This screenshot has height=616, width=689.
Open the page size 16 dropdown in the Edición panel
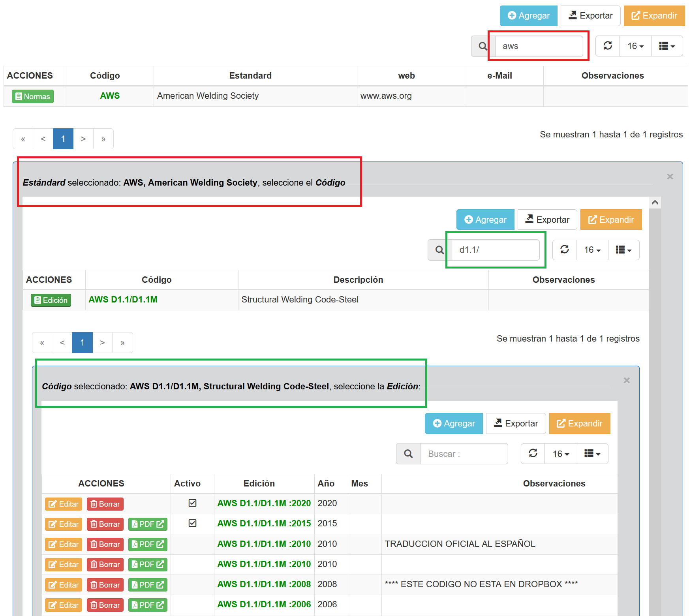pyautogui.click(x=561, y=454)
